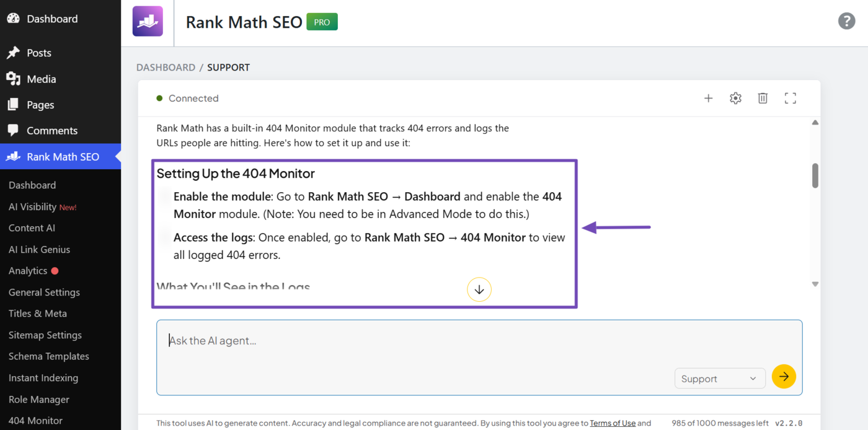Click the Rank Math logo icon
The height and width of the screenshot is (430, 868).
pos(148,22)
